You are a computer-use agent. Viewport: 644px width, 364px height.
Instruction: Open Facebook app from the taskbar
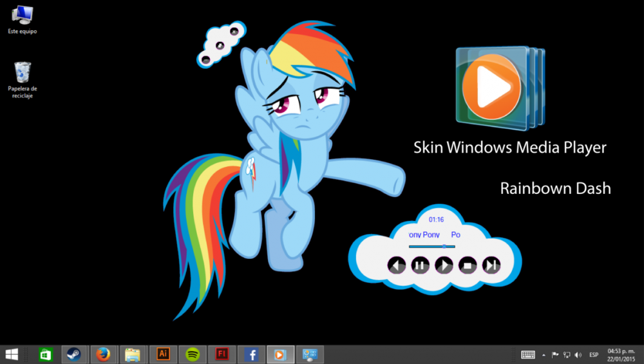coord(251,354)
